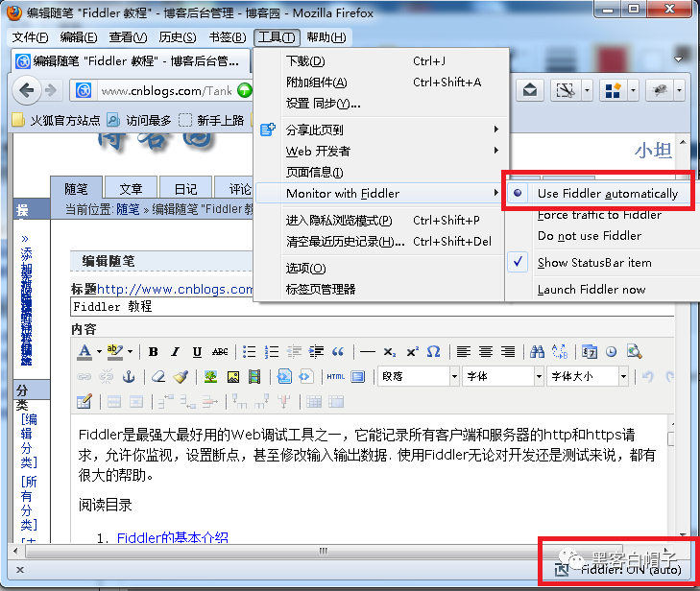The width and height of the screenshot is (700, 591).
Task: Open Fiddler的基本介绍 link
Action: (172, 537)
